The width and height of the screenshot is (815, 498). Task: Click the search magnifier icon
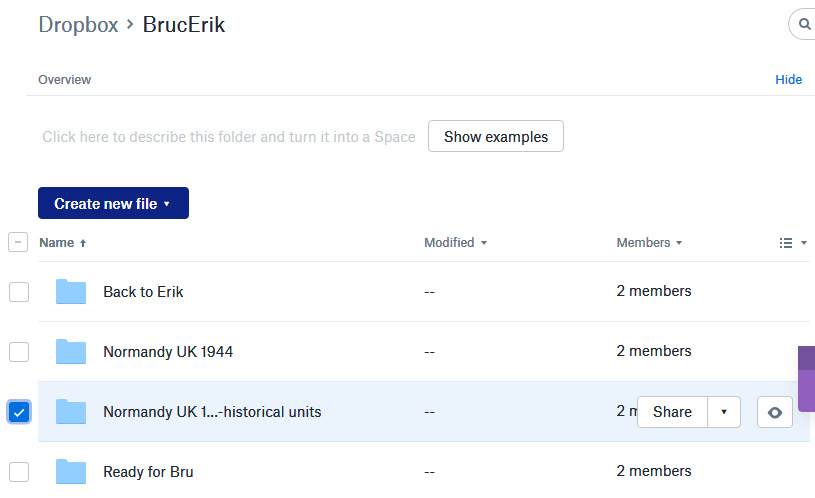click(x=804, y=24)
